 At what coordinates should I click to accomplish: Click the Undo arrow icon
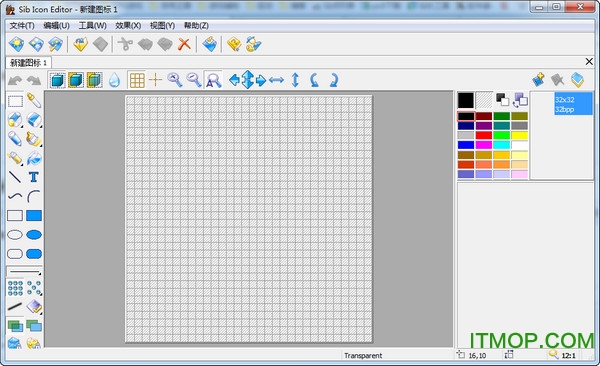pyautogui.click(x=15, y=80)
